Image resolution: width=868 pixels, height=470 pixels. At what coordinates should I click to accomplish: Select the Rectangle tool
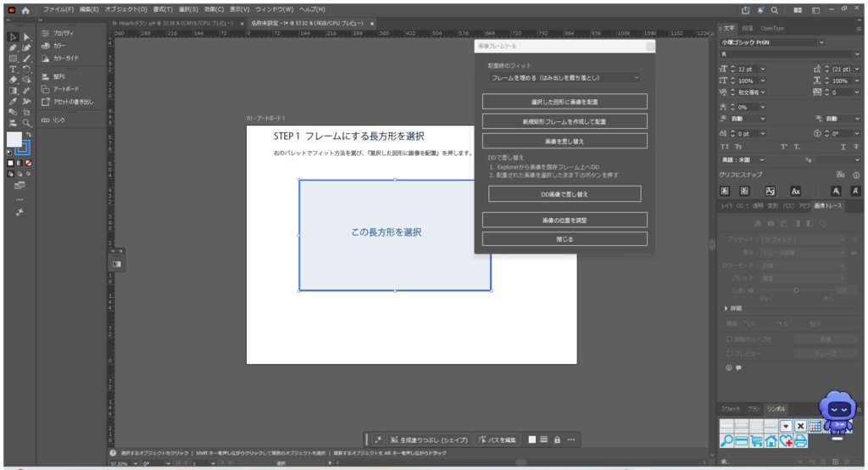[x=13, y=59]
